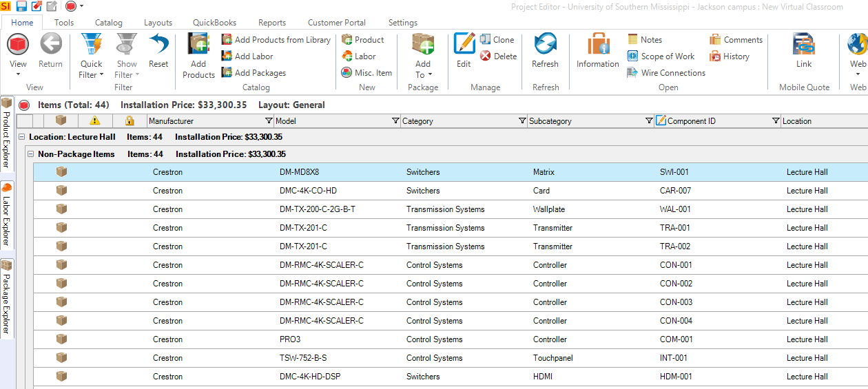Click the red icon beside Items total
This screenshot has width=868, height=389.
tap(24, 105)
